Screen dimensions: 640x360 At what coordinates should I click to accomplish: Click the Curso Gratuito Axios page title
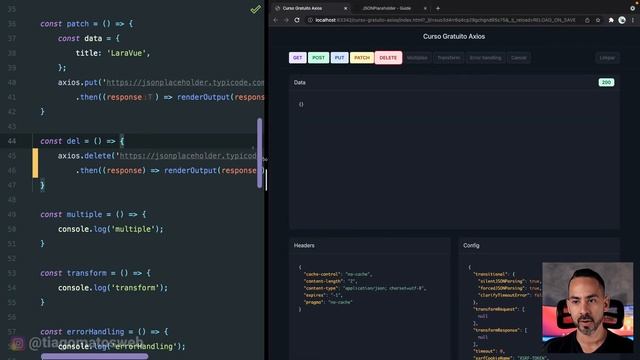point(454,36)
